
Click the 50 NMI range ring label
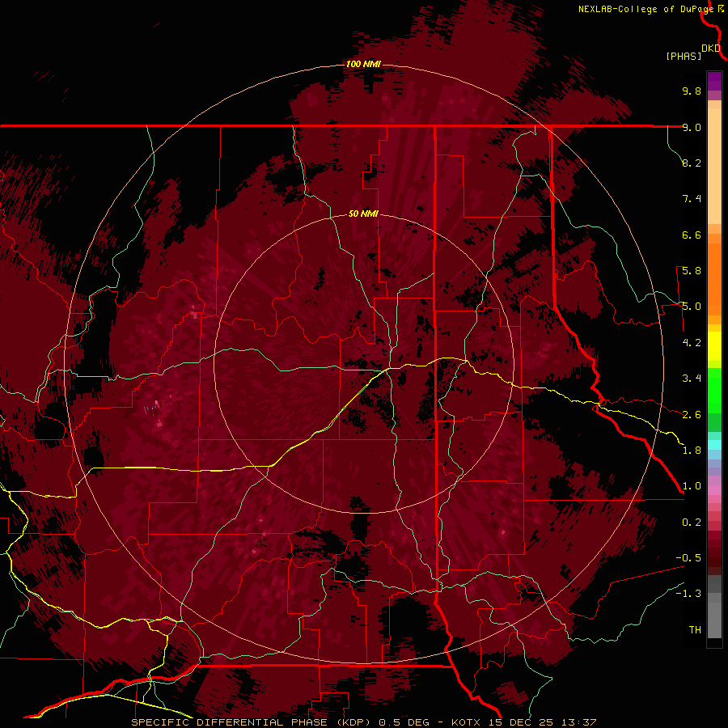coord(363,214)
